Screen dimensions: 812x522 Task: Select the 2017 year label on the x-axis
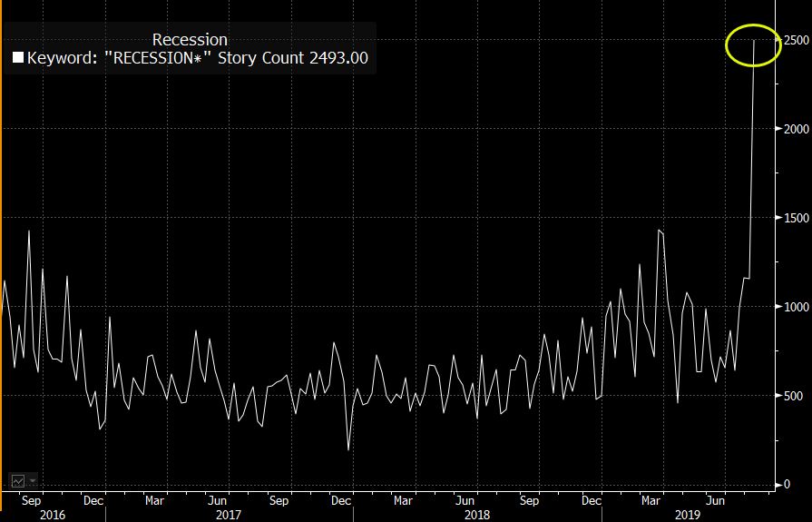tap(229, 515)
